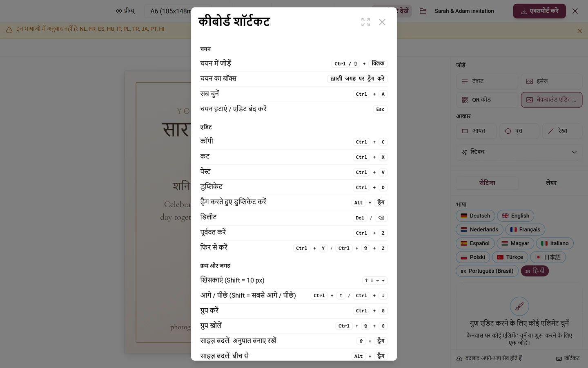588x368 pixels.
Task: Click the cloud autosave status icon
Action: (x=459, y=359)
